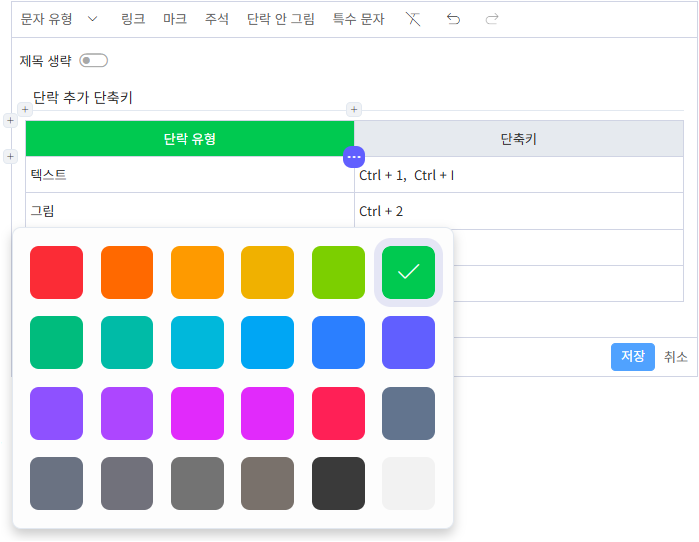Viewport: 699px width, 542px height.
Task: Choose the dark charcoal color swatch
Action: tap(338, 483)
